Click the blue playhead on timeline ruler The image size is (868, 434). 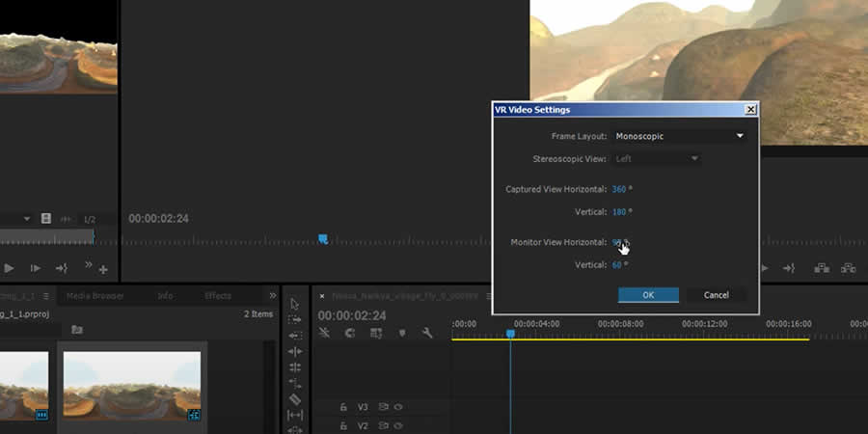[510, 334]
